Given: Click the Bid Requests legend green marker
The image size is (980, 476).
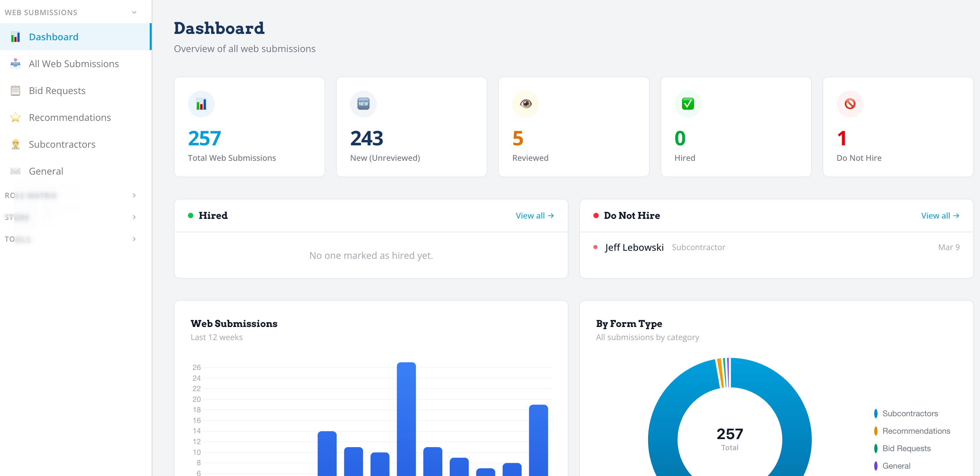Looking at the screenshot, I should click(x=875, y=448).
